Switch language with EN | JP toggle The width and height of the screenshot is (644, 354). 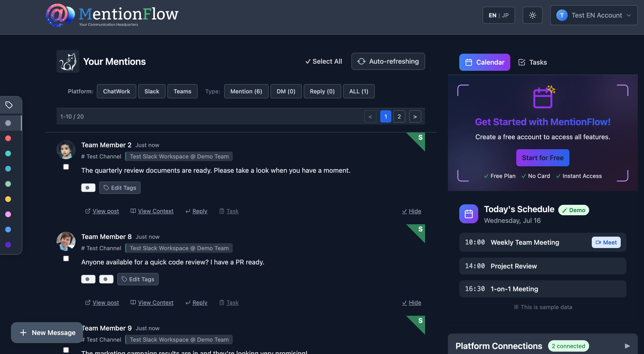click(x=498, y=15)
